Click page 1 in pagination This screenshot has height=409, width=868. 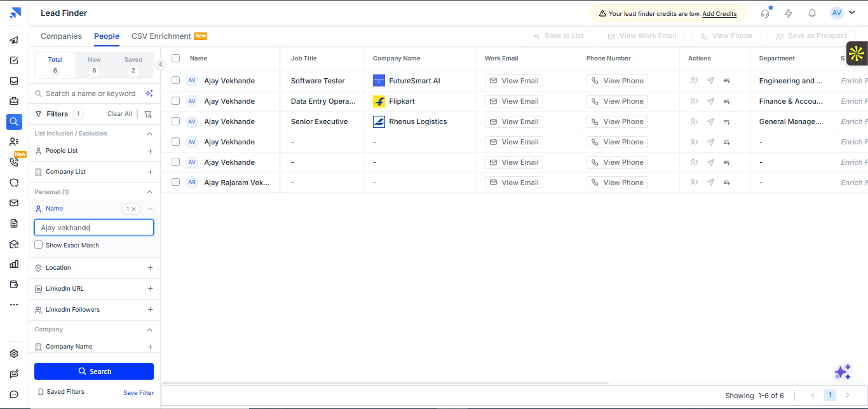coord(830,396)
